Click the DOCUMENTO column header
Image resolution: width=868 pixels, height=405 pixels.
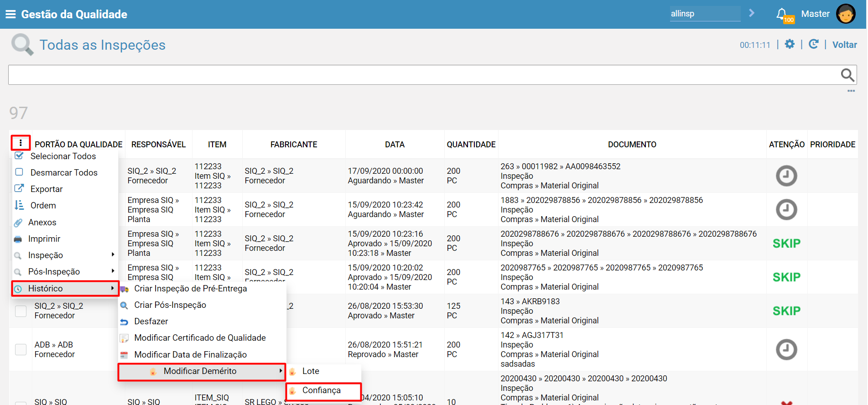632,145
